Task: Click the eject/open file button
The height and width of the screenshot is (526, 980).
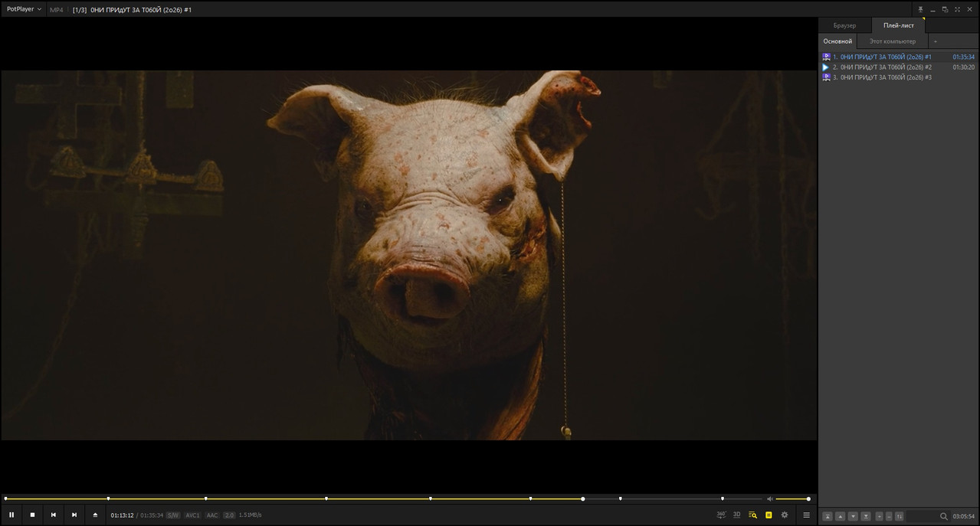Action: (95, 515)
